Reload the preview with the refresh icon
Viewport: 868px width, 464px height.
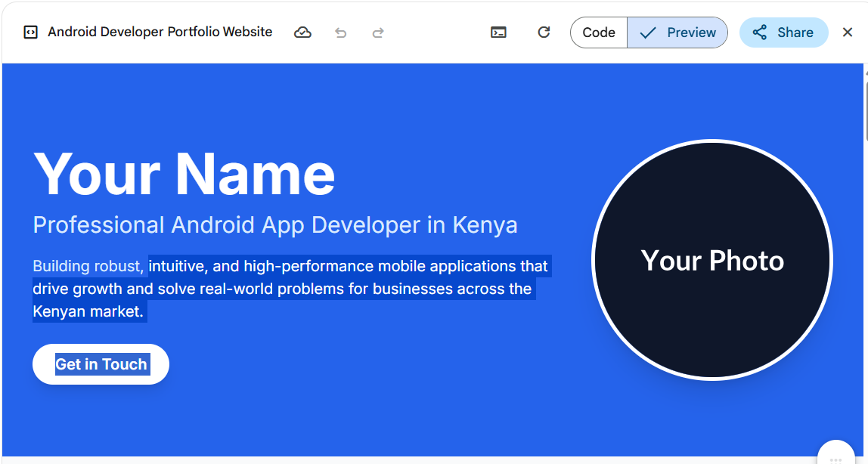544,32
